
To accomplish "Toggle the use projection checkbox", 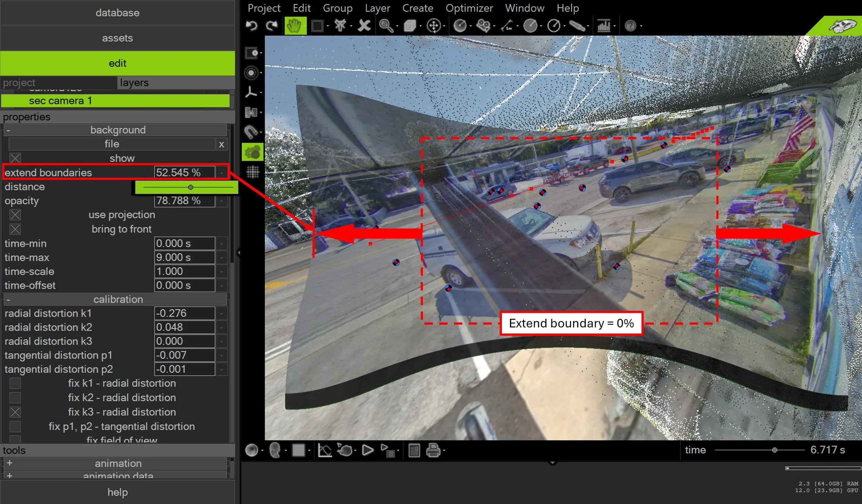I will point(15,215).
